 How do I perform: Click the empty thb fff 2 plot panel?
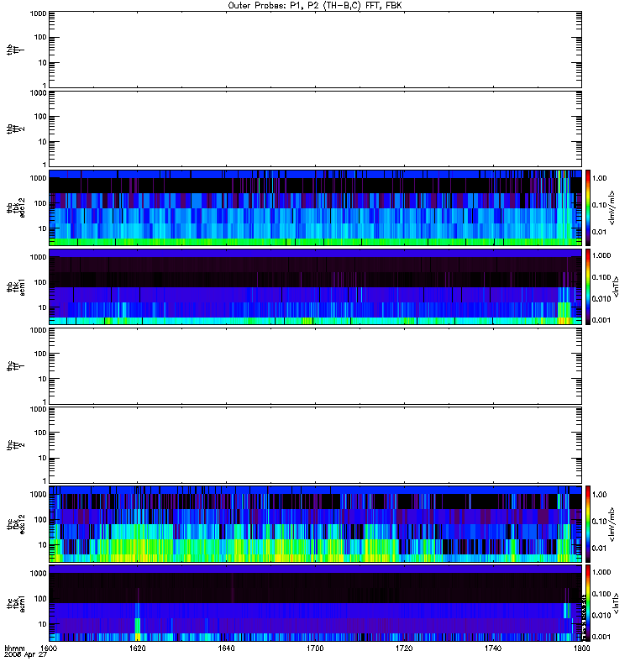click(x=315, y=129)
